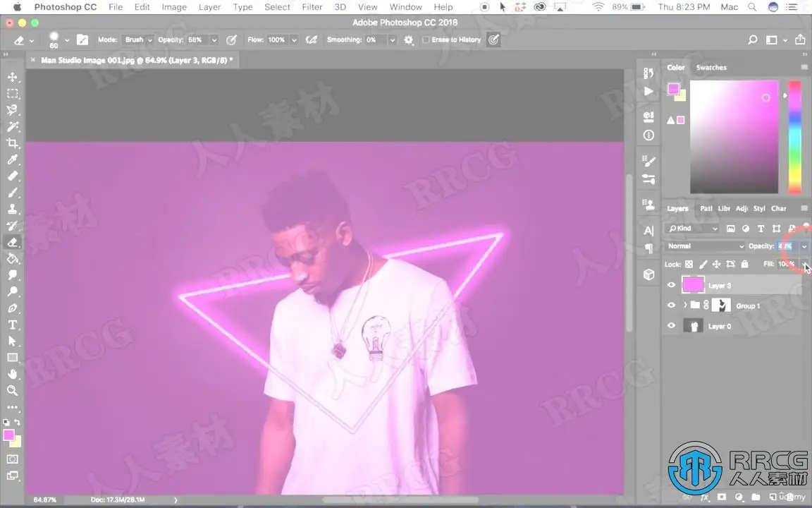Click the hue slider strip

click(x=795, y=138)
